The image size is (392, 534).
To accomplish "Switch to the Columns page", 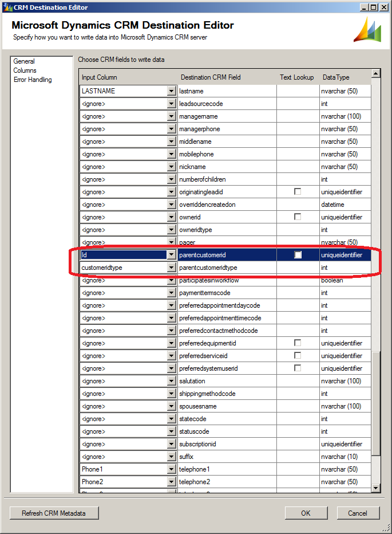I will pos(25,70).
